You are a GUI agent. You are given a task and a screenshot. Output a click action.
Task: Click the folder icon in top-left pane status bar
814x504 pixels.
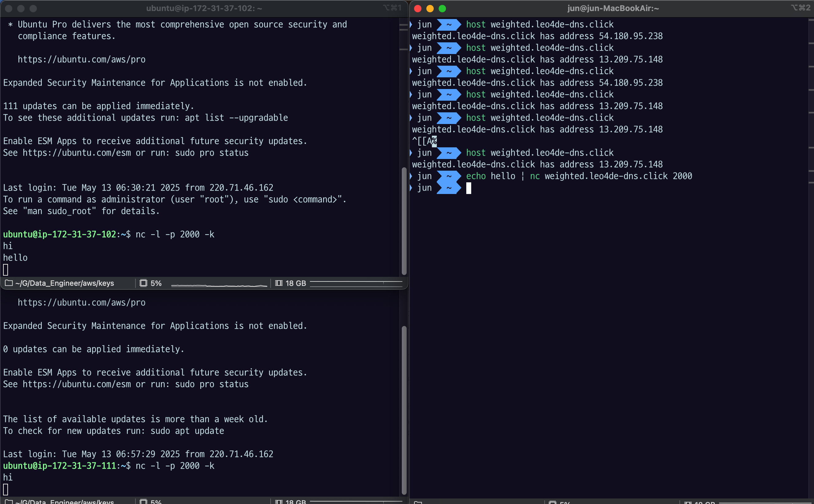point(9,283)
